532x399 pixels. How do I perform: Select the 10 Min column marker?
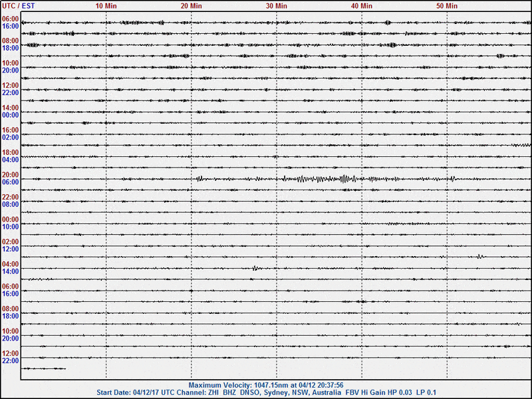pyautogui.click(x=106, y=5)
